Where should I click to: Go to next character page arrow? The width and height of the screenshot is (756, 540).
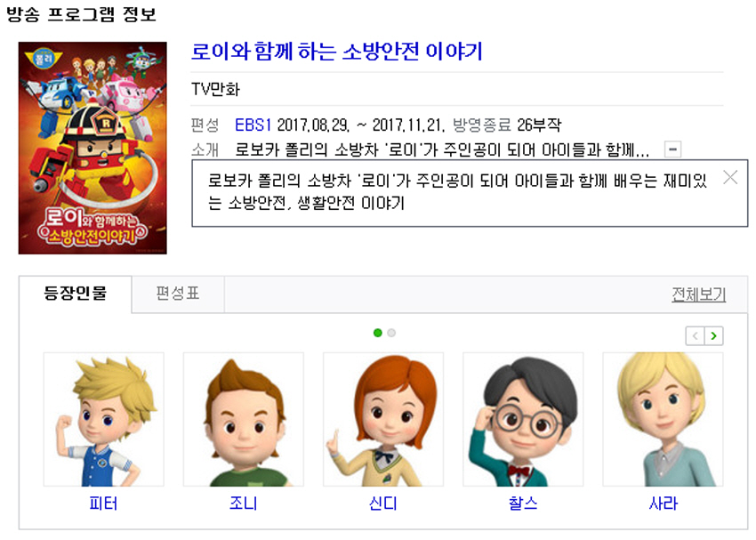point(713,335)
